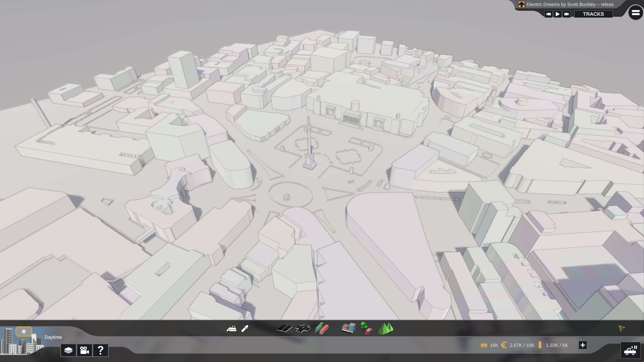This screenshot has height=362, width=644.
Task: Click the video camera capture icon
Action: (84, 350)
